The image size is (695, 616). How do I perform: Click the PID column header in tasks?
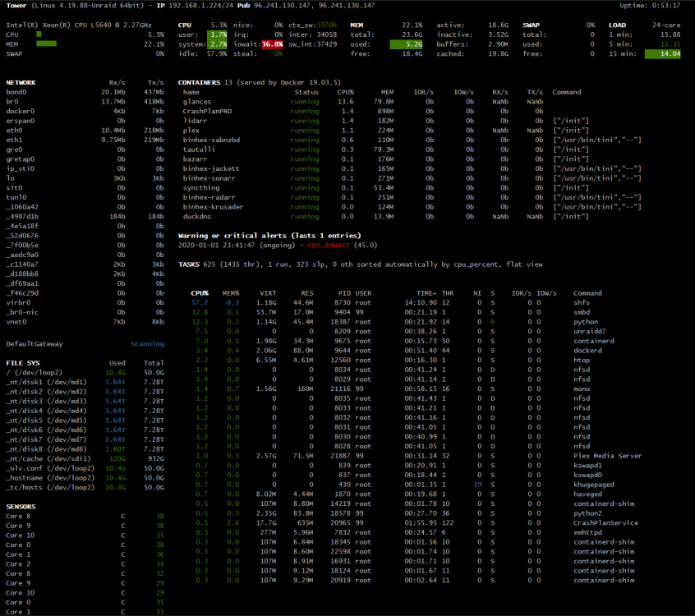tap(344, 293)
